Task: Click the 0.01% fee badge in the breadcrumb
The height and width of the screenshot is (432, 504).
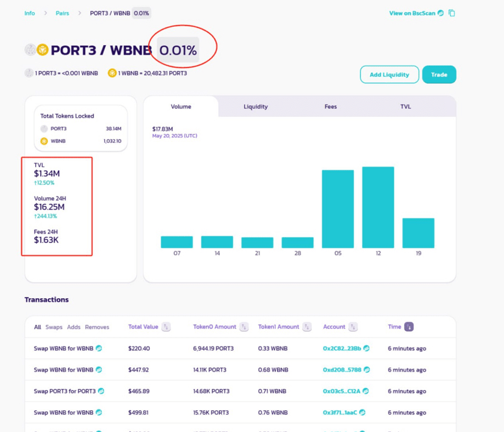Action: click(x=142, y=13)
